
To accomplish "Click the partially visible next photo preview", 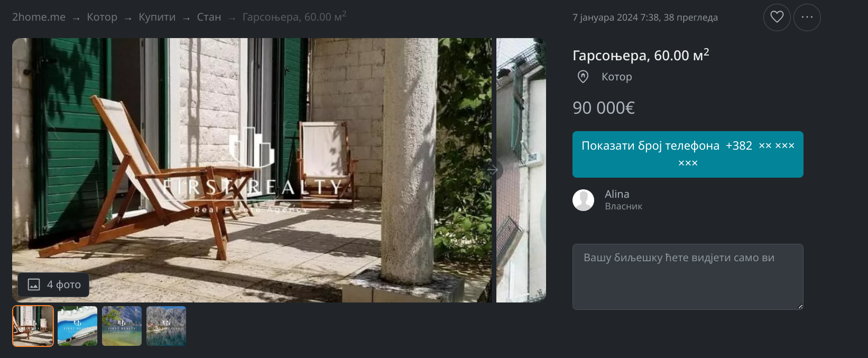I will click(x=521, y=170).
